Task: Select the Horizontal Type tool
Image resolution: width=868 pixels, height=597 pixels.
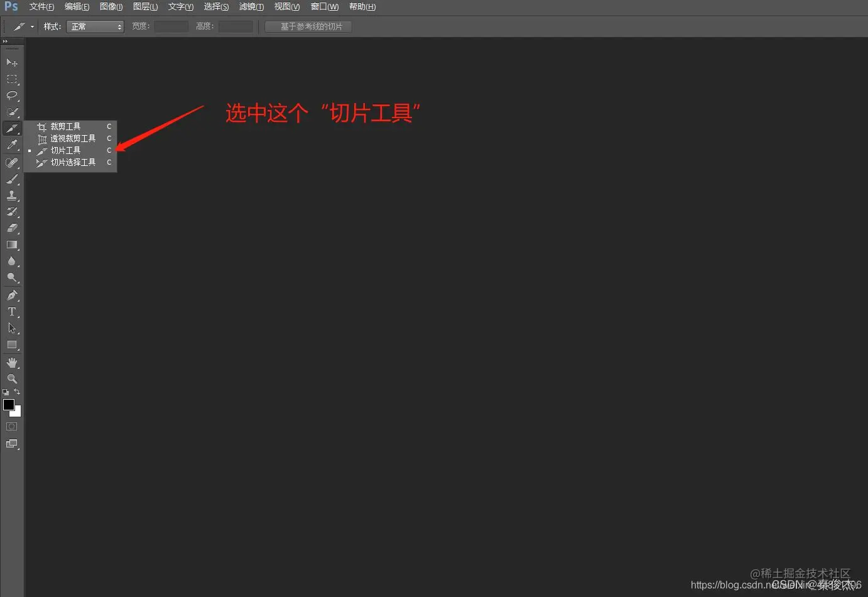Action: click(x=12, y=312)
